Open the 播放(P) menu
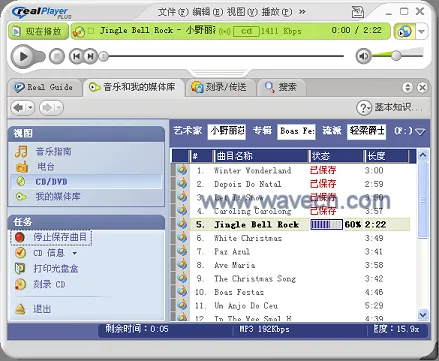439x361 pixels. click(277, 12)
